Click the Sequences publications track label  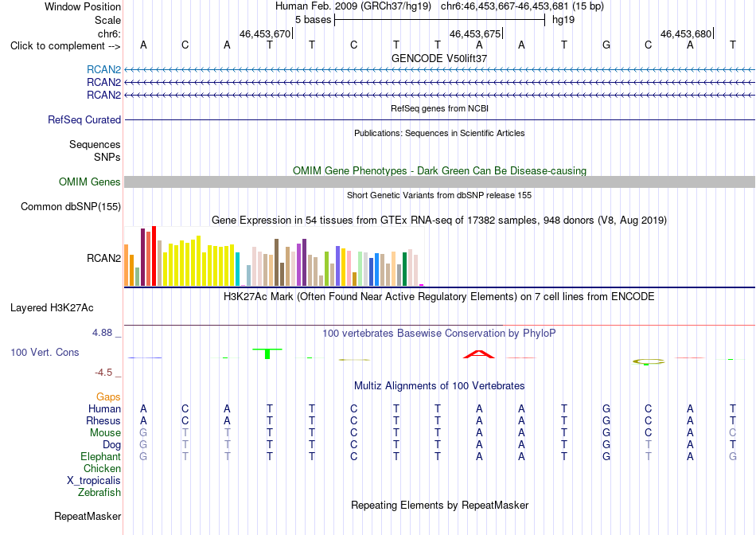(95, 144)
